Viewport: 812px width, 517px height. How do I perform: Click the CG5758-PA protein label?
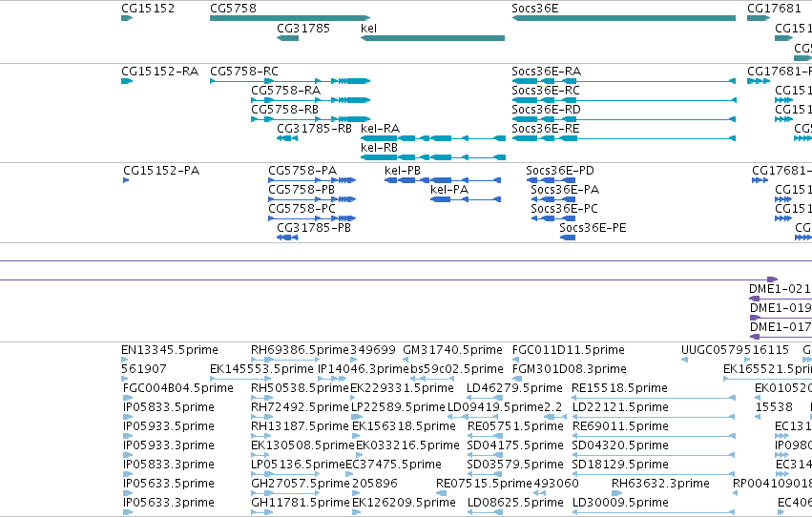[x=302, y=171]
